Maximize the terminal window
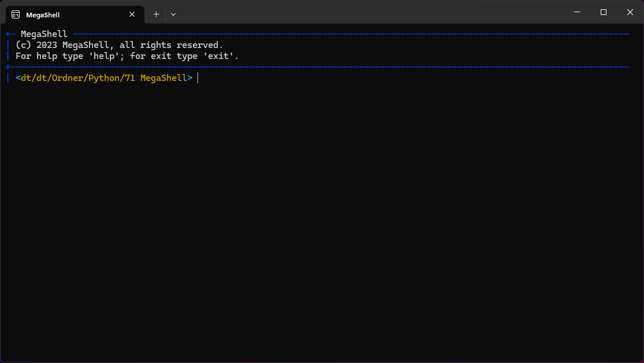The width and height of the screenshot is (644, 363). click(x=604, y=12)
